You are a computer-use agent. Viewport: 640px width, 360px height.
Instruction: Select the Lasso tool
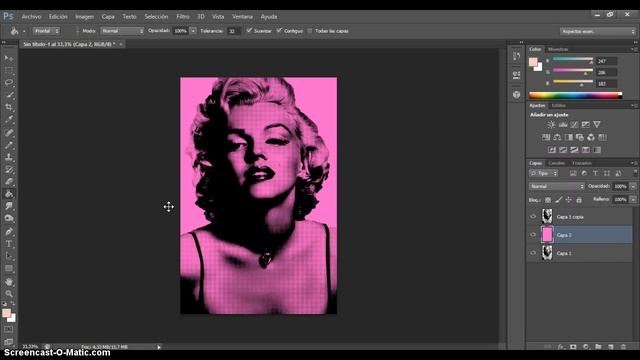9,82
